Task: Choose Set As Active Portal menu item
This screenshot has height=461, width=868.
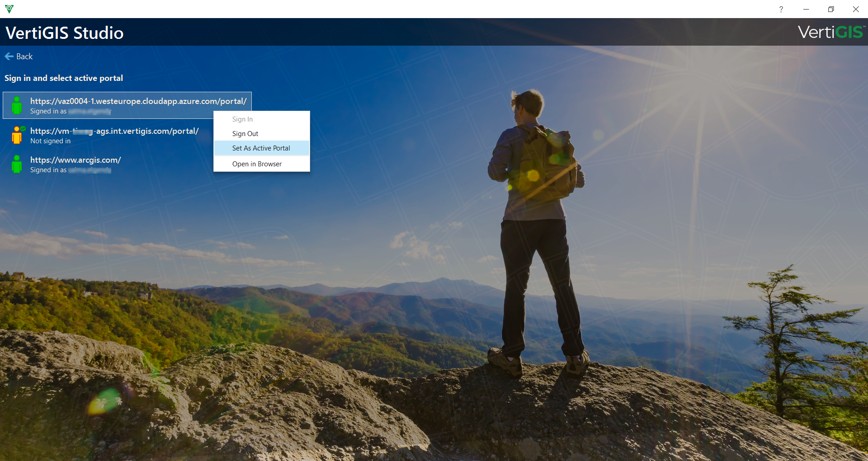Action: [262, 148]
